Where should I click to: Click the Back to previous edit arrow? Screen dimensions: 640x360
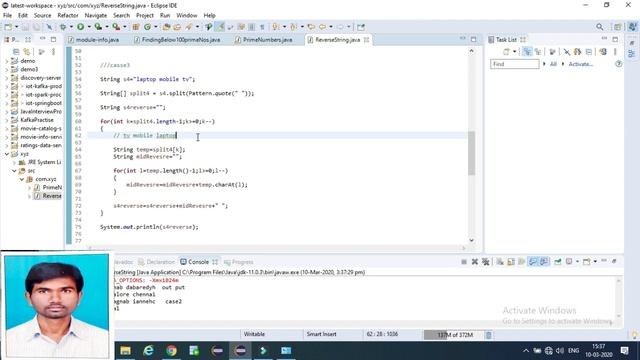tap(311, 27)
